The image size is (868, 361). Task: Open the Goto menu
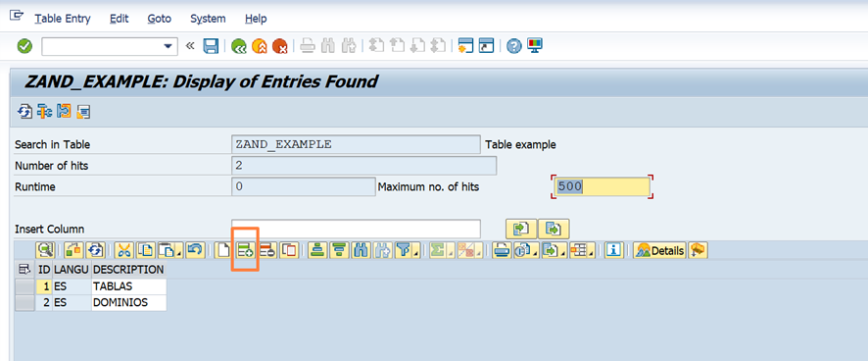click(x=159, y=19)
